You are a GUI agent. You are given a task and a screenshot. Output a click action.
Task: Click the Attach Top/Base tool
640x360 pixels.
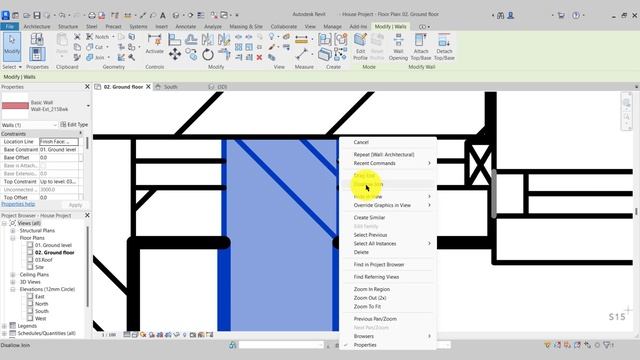421,47
